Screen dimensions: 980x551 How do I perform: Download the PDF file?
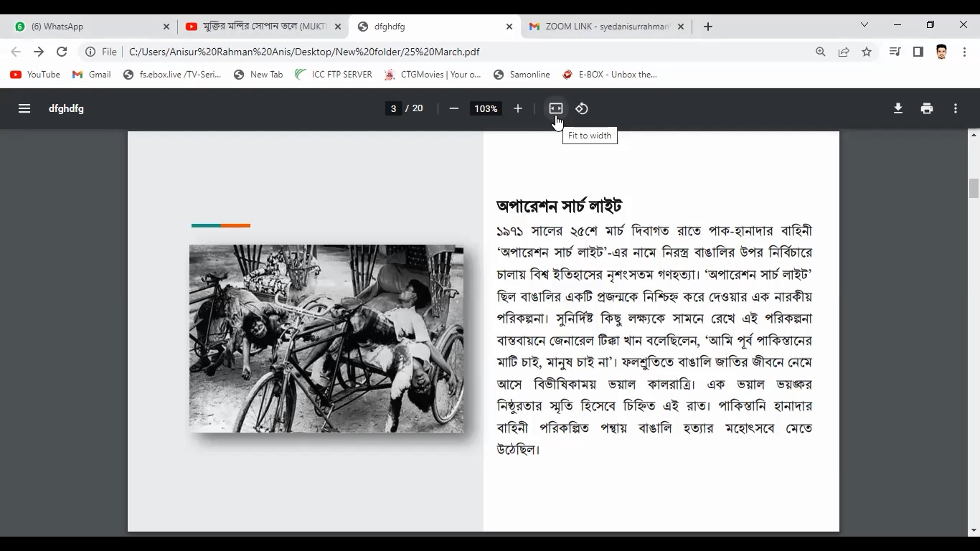coord(897,108)
